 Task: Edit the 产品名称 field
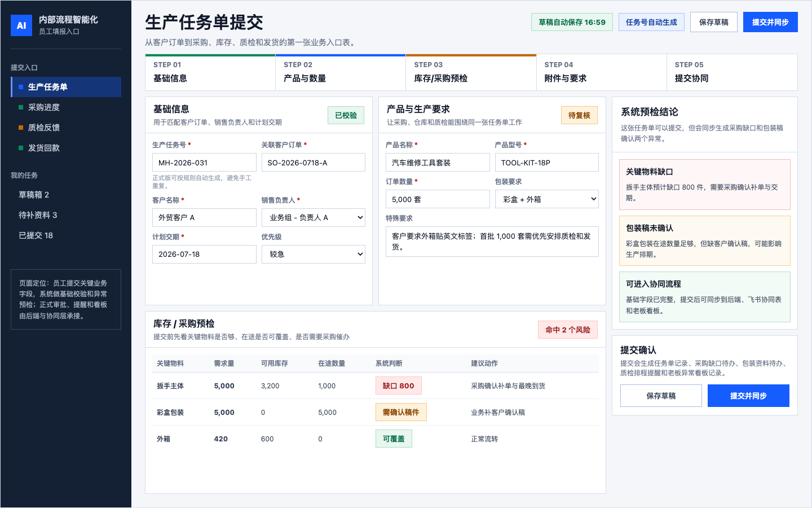[x=438, y=163]
